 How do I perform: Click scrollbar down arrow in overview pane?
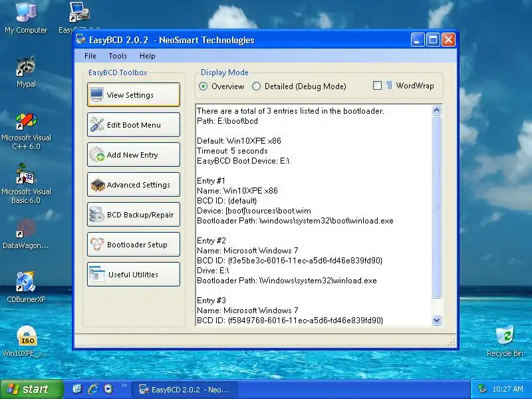coord(437,320)
